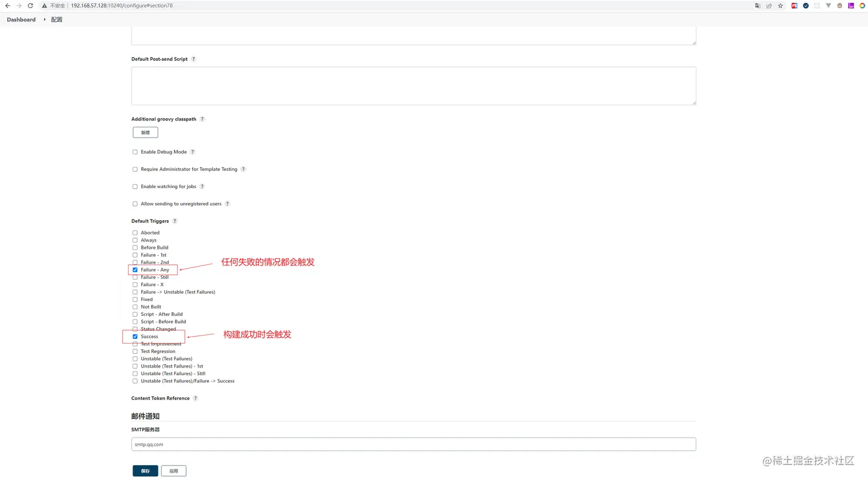Show help for Enable Debug Mode
868x480 pixels.
point(192,152)
